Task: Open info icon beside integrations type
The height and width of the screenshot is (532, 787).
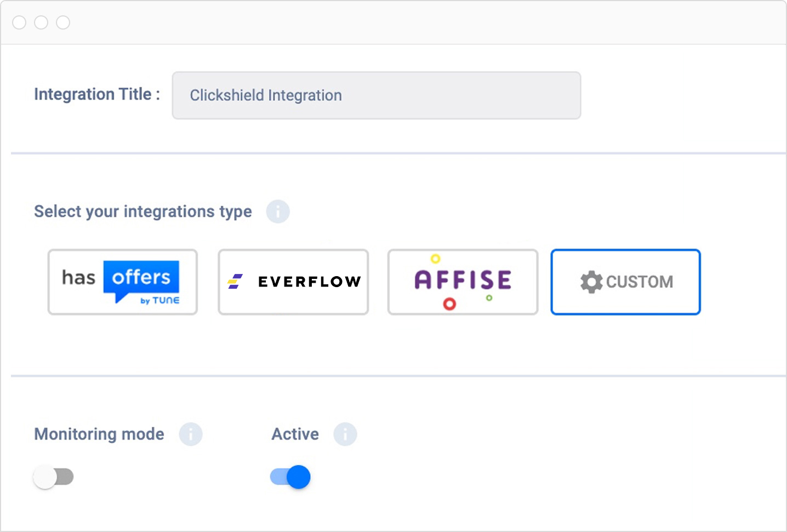Action: 278,211
